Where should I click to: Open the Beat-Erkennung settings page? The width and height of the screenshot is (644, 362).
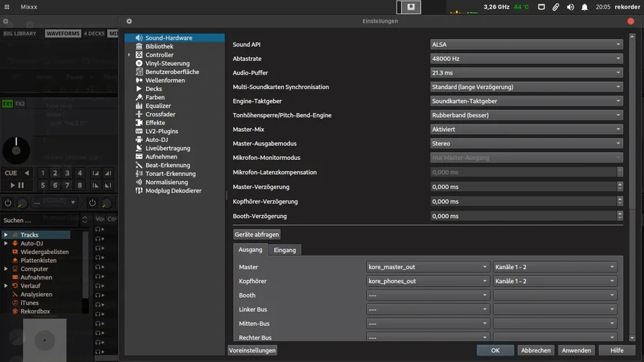tap(167, 165)
